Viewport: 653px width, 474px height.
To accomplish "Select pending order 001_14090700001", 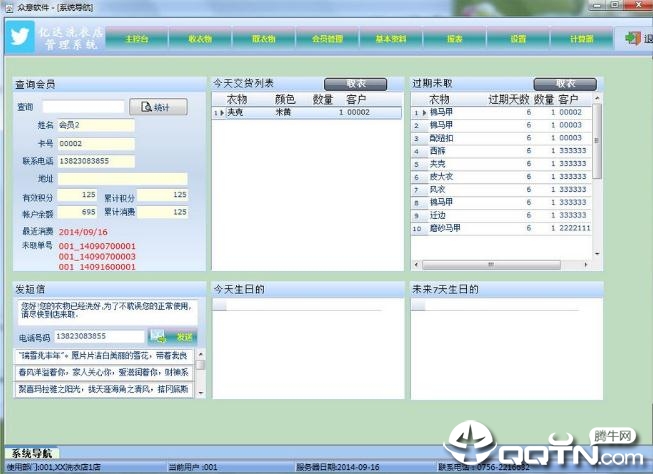I will tap(97, 246).
